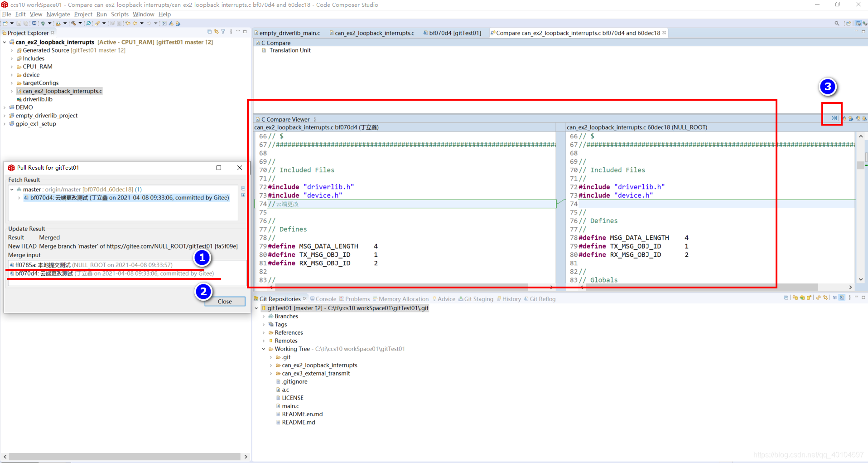Screen dimensions: 868x463
Task: Toggle display latest commit in Git Repositories
Action: (842, 297)
